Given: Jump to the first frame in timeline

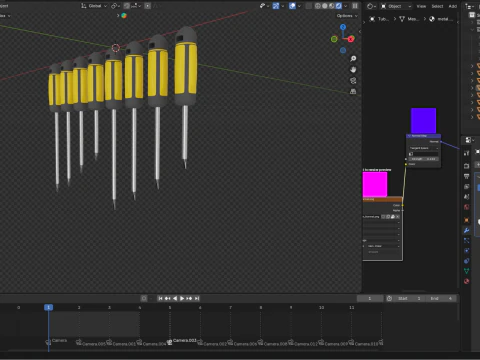Looking at the screenshot, I should tap(160, 298).
